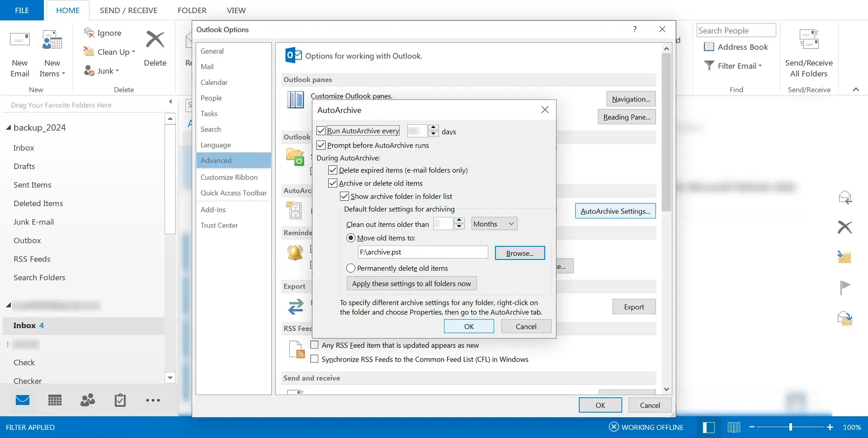868x438 pixels.
Task: Click the Working Offline status icon
Action: point(613,427)
